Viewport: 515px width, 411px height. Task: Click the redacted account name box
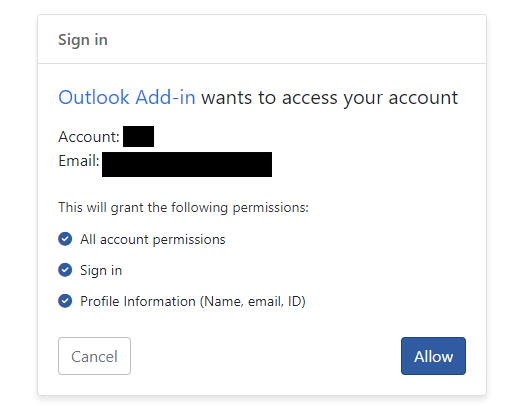point(138,136)
